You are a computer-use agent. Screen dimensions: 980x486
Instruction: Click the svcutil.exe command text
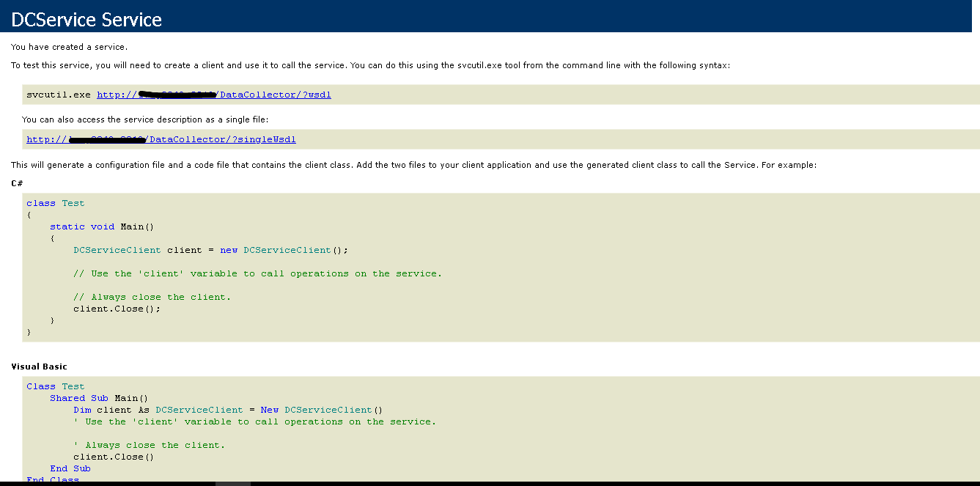click(x=59, y=95)
